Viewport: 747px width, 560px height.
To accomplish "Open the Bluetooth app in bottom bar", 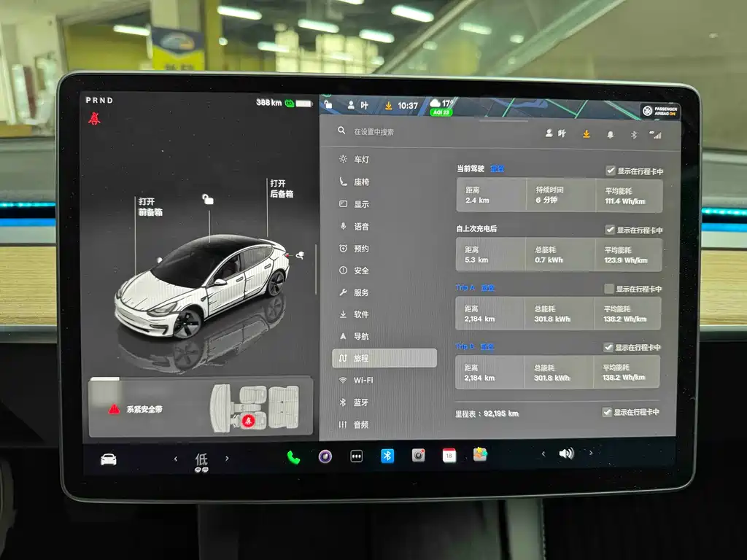I will click(387, 456).
